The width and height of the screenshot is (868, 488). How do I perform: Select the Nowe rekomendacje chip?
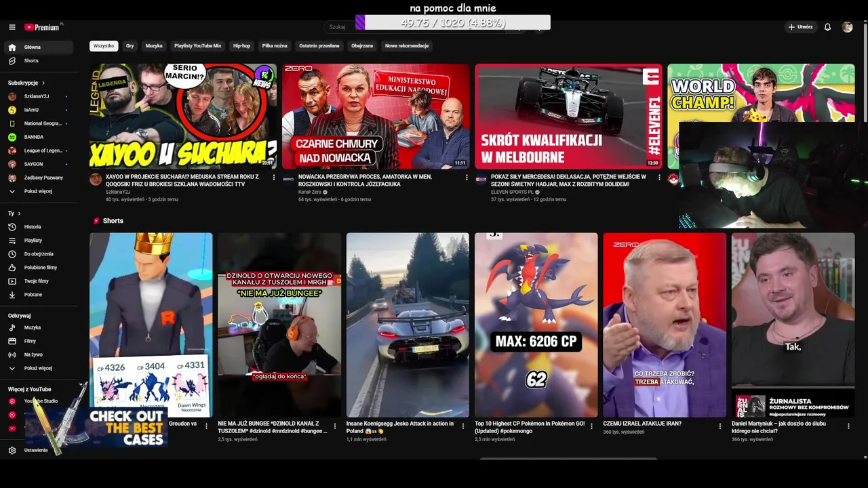click(407, 46)
